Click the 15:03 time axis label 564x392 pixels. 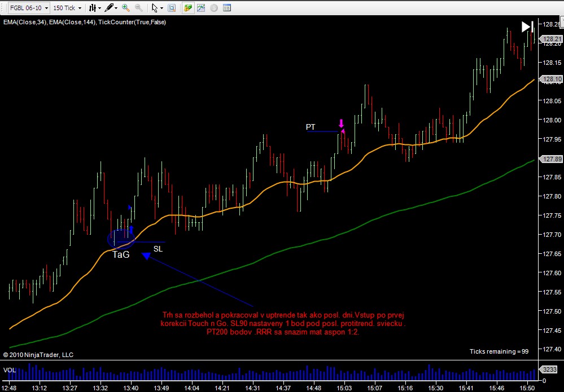point(344,388)
